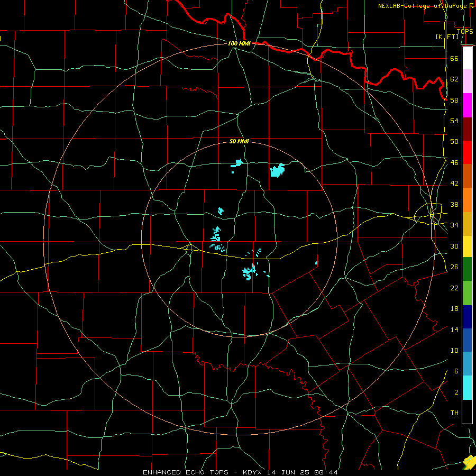Click the 'TH' threshold legend label
476x476 pixels.
[454, 413]
